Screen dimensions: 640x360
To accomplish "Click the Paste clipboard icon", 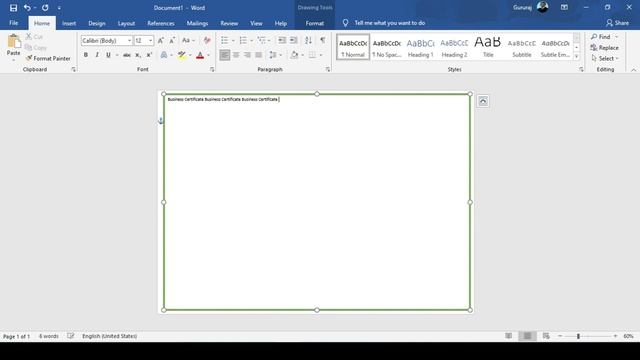I will click(13, 42).
